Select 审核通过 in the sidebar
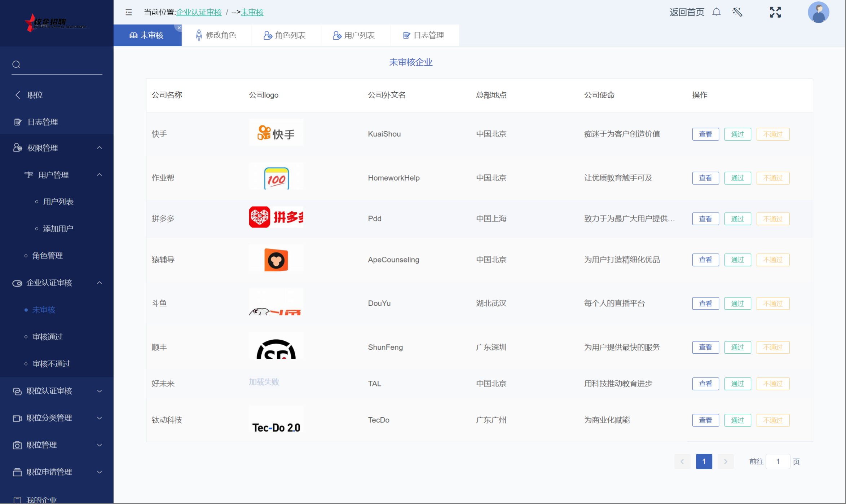 (x=47, y=337)
